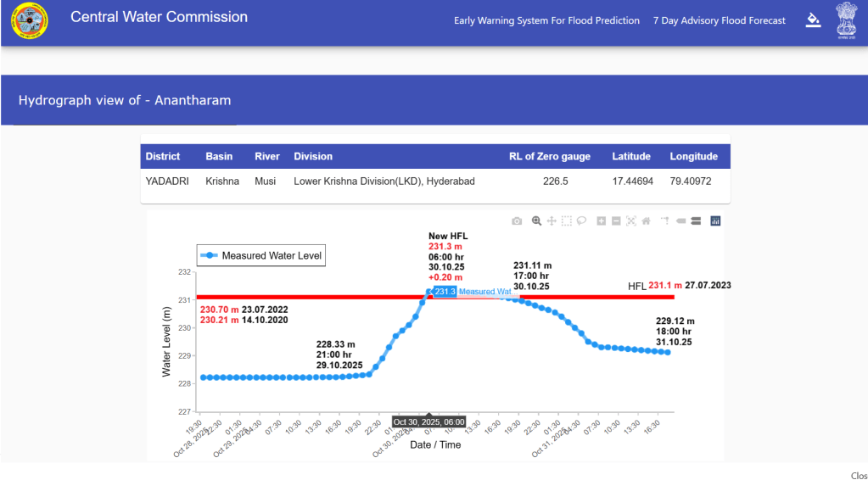Select the Zoom tool in chart toolbar
The height and width of the screenshot is (480, 868).
click(536, 221)
